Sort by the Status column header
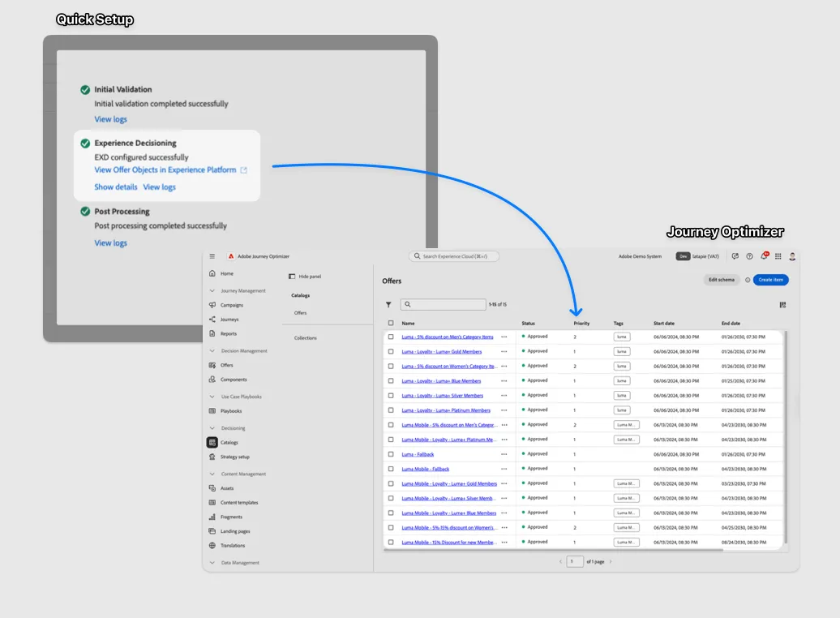 coord(528,324)
